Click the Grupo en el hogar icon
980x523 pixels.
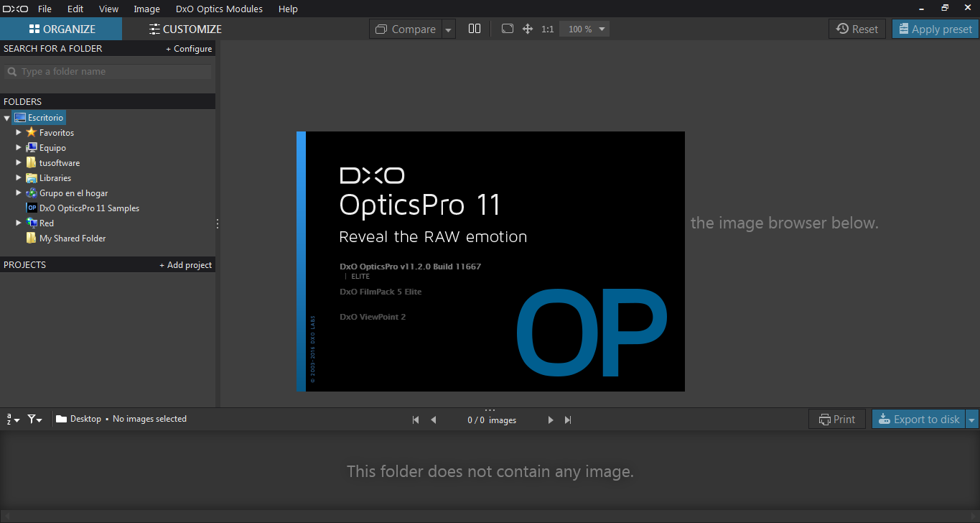coord(31,193)
